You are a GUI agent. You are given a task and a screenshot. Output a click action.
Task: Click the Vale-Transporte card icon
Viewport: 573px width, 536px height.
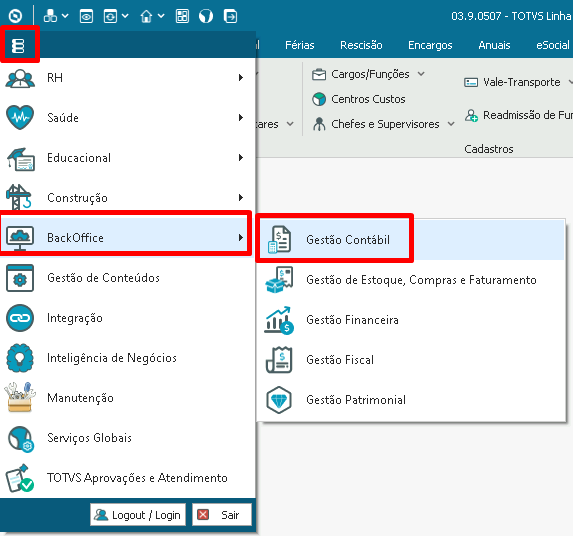point(471,82)
